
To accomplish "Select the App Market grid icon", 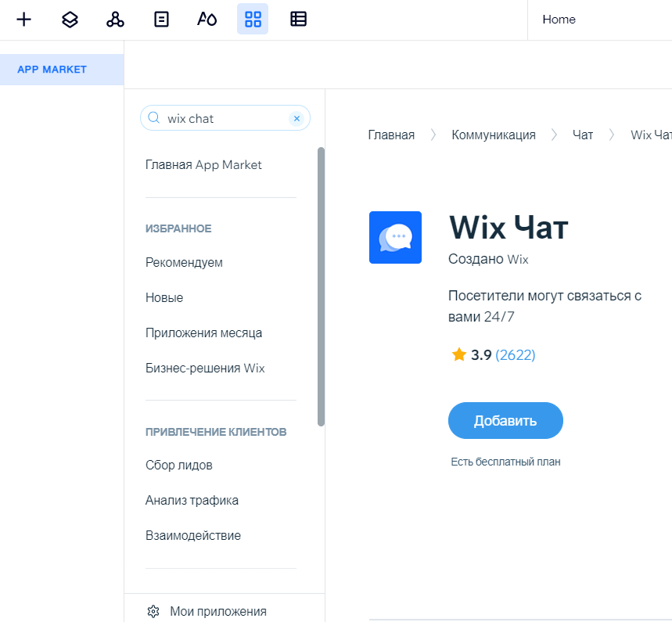I will pyautogui.click(x=253, y=20).
